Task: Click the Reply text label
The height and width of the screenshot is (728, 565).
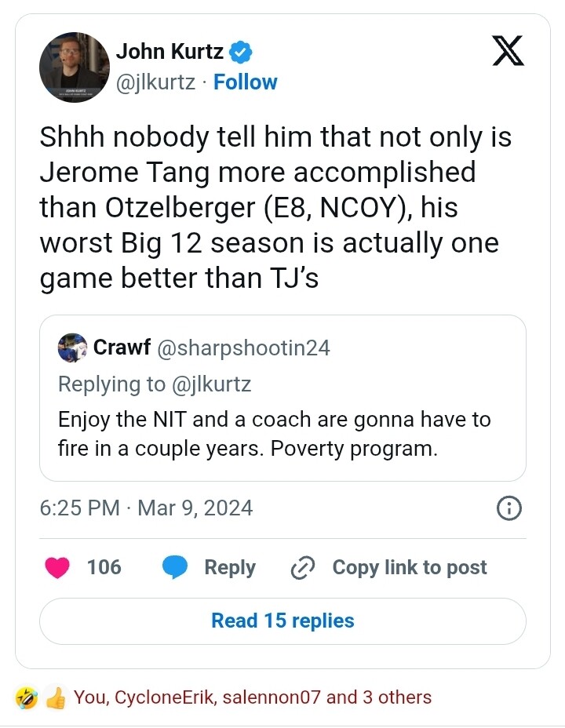Action: tap(230, 567)
